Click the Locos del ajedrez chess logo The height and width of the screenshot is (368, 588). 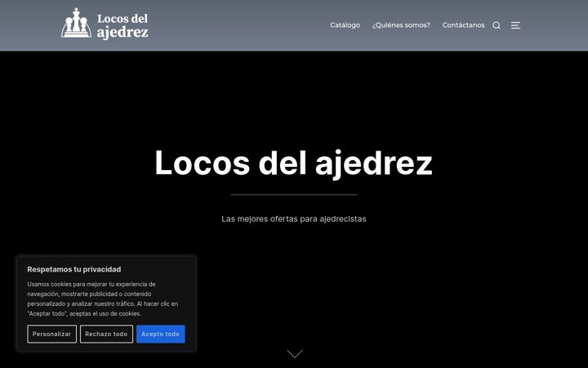pos(105,24)
